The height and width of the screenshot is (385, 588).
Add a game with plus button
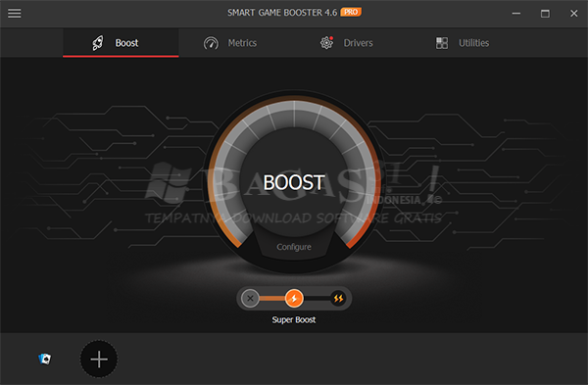tap(99, 360)
